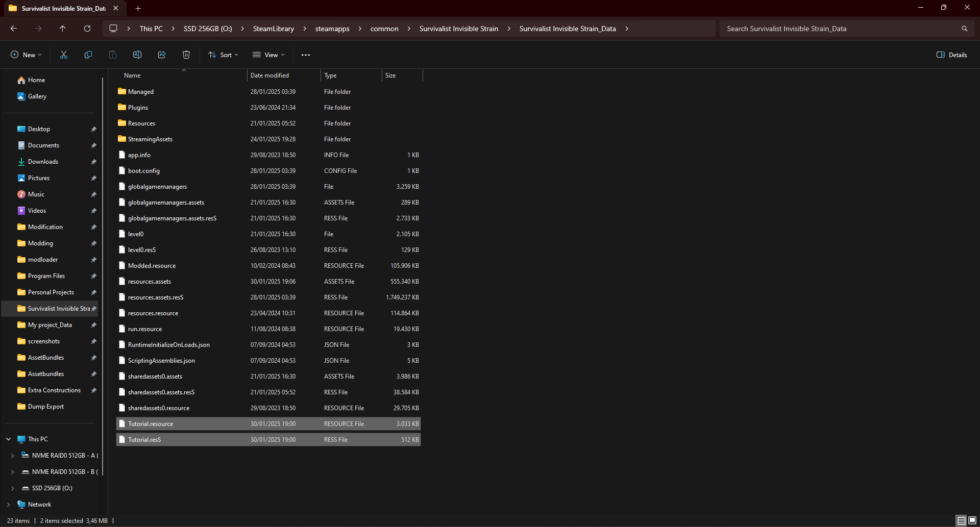Viewport: 980px width, 527px height.
Task: Expand NVME RAID0 512GB - A drive
Action: pyautogui.click(x=13, y=456)
